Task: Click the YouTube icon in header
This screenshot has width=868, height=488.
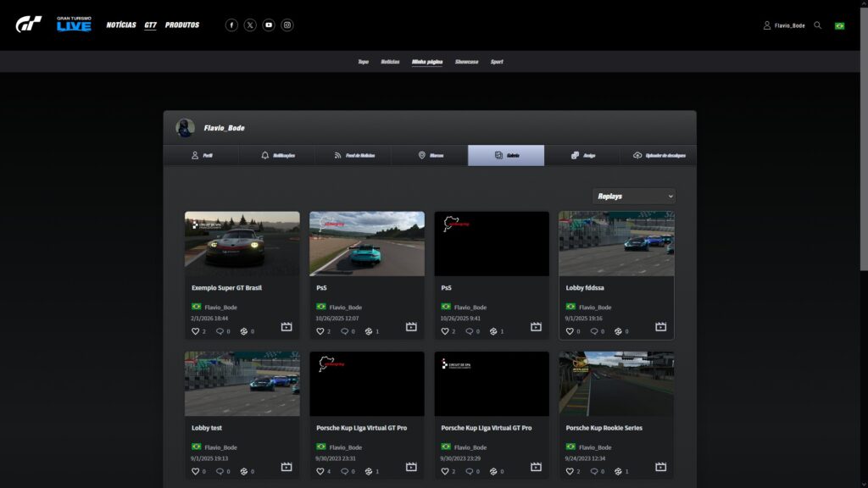Action: pyautogui.click(x=269, y=25)
